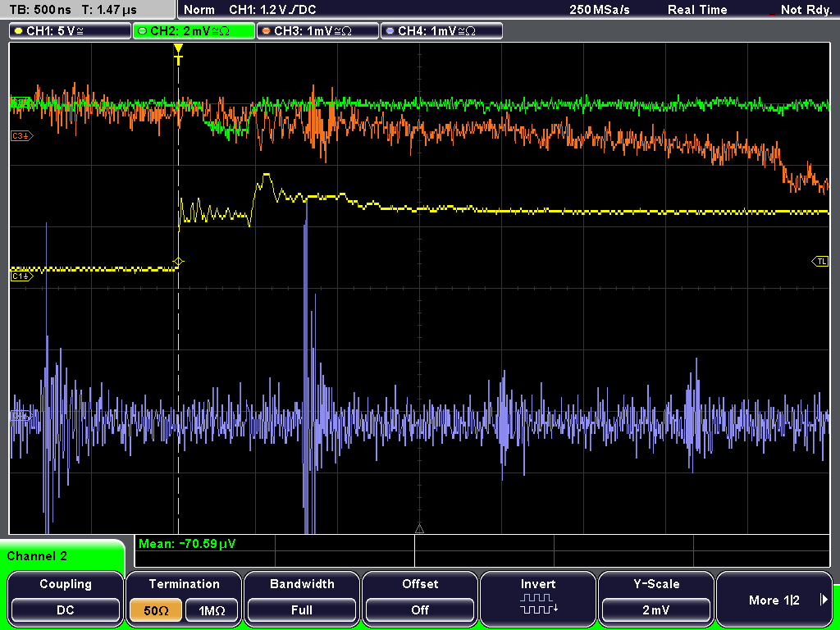
Task: Click the TL trigger level marker
Action: (820, 262)
